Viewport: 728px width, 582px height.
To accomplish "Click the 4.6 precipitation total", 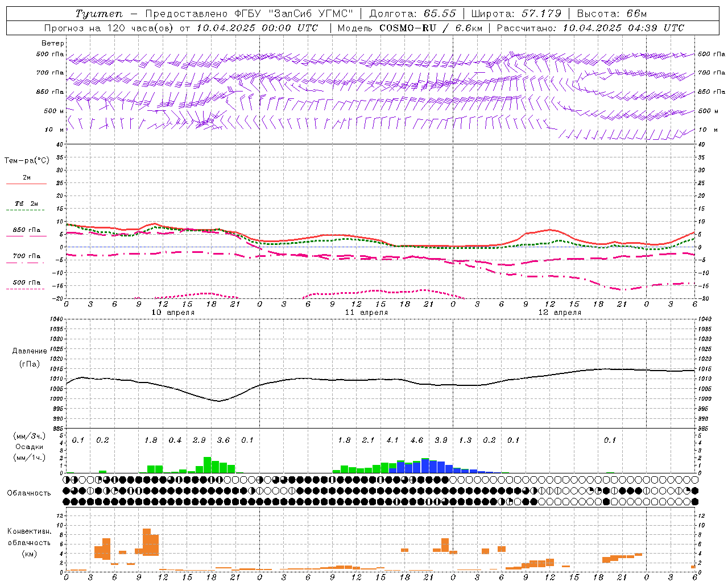I will tap(416, 440).
